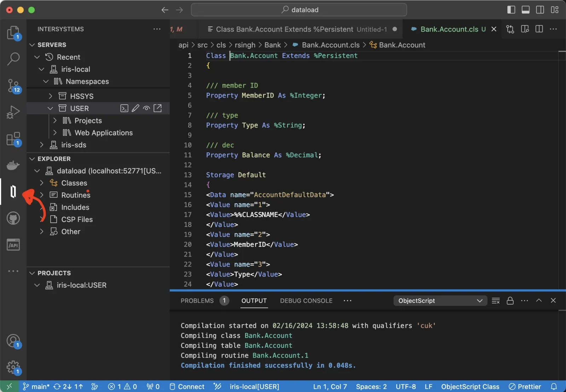Expand the HSSYS namespace
566x392 pixels.
pos(51,96)
